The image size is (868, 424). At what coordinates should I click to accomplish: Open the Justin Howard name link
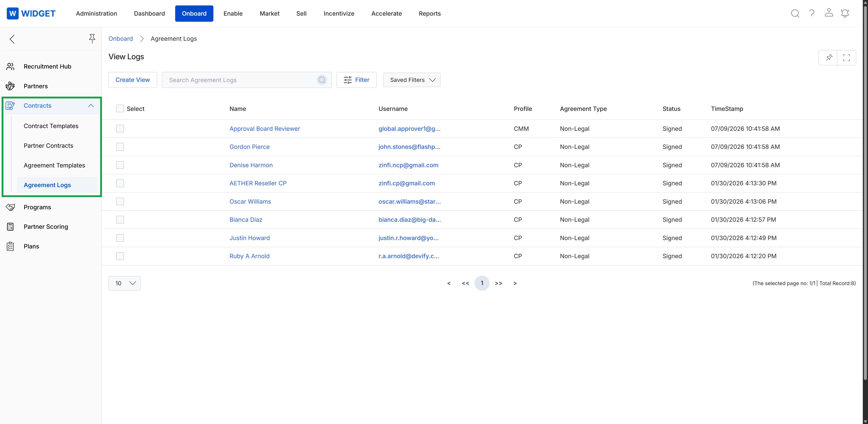click(x=249, y=238)
